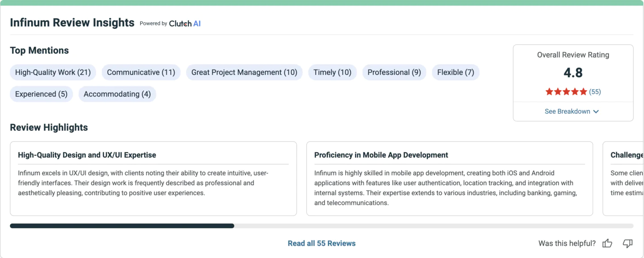Image resolution: width=644 pixels, height=258 pixels.
Task: Expand the See Breakdown chevron
Action: (596, 112)
